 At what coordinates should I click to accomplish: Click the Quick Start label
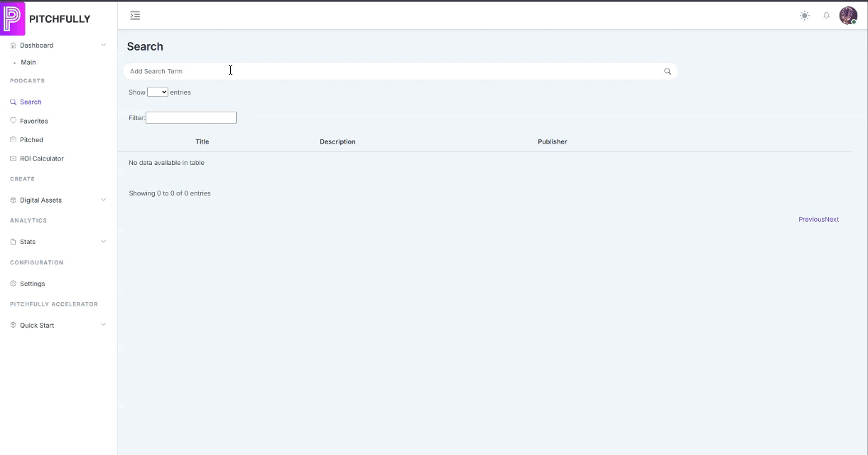click(x=37, y=326)
